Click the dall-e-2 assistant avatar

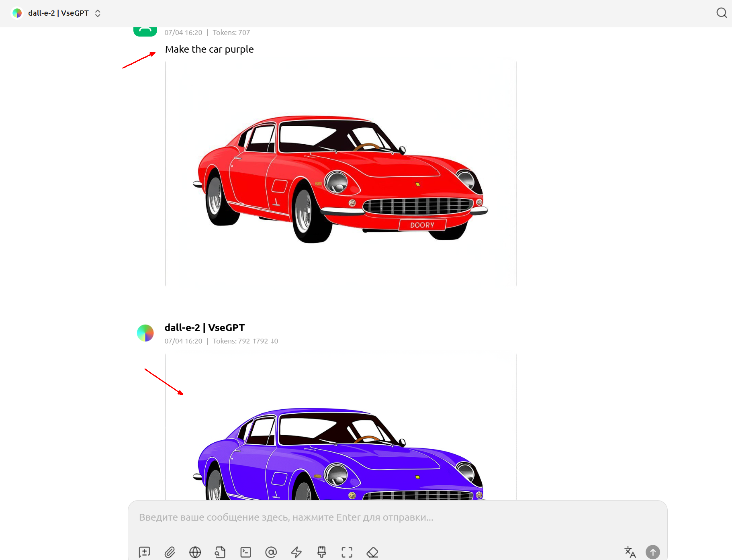point(145,333)
